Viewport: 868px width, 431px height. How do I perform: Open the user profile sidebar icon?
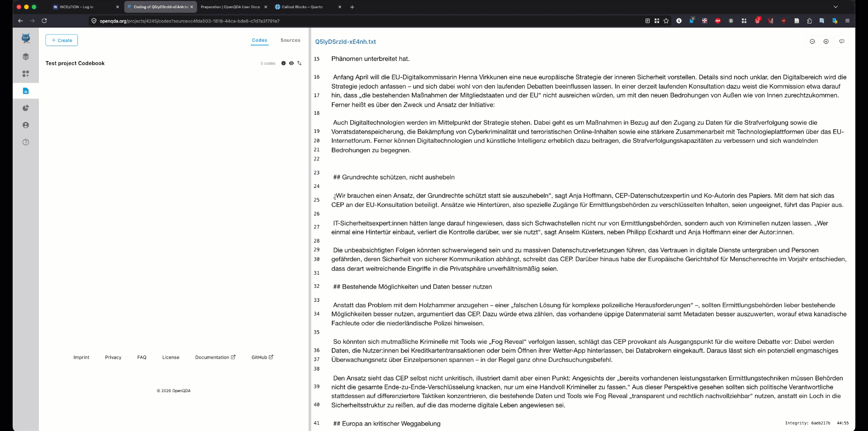pos(26,125)
